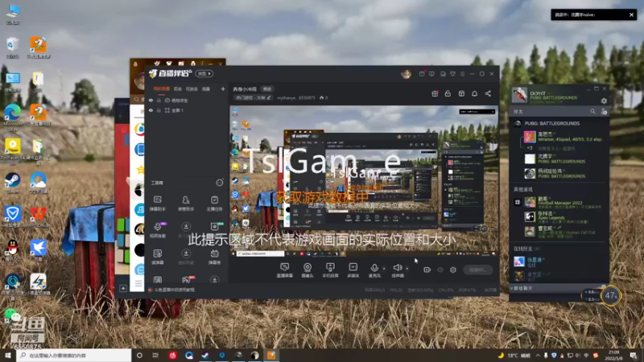Open the mail icon in streaming title bar

pos(422,74)
